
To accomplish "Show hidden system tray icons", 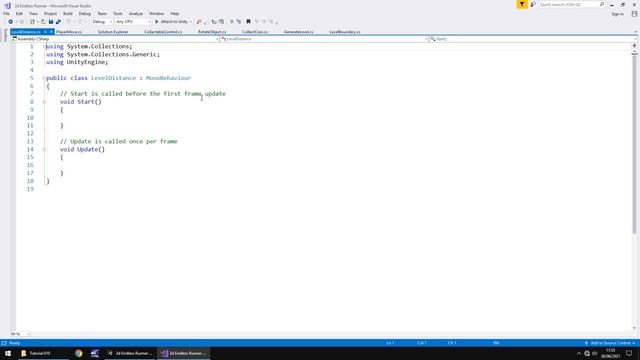I will [x=579, y=353].
